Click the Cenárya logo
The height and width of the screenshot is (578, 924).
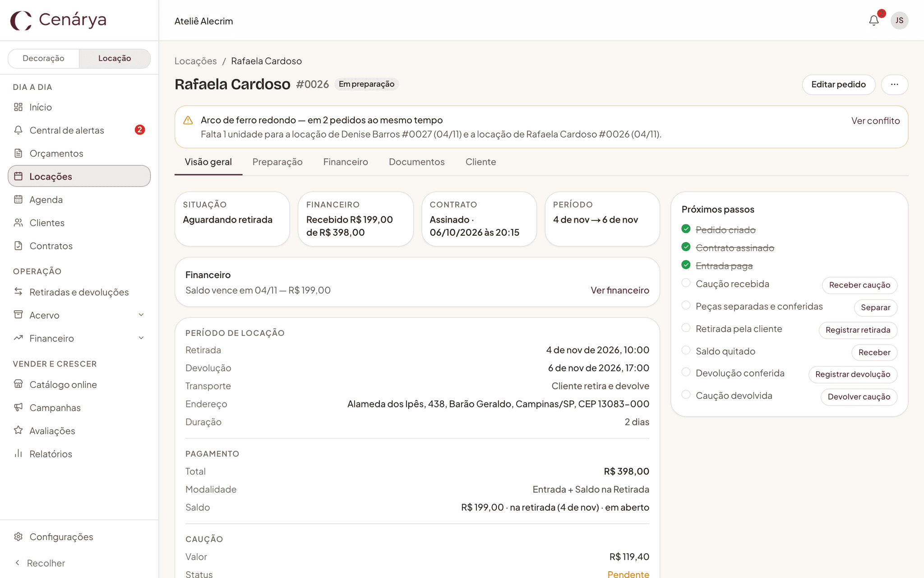59,20
